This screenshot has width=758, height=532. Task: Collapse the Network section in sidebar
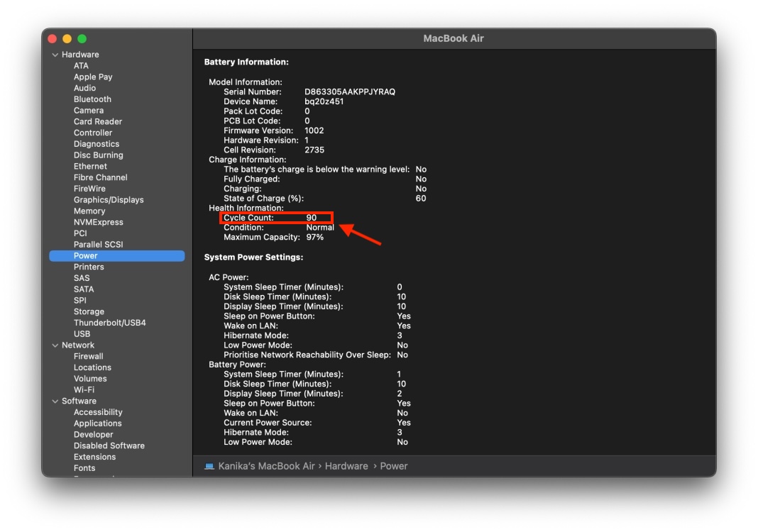click(55, 345)
